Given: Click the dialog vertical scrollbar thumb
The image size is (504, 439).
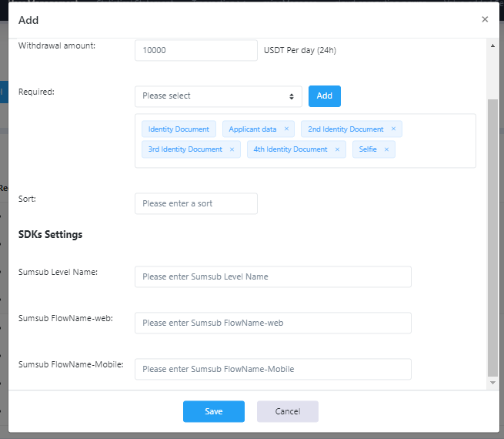Looking at the screenshot, I should [x=492, y=238].
